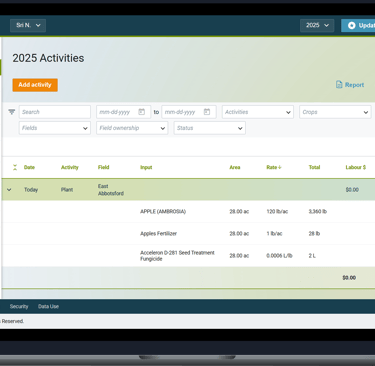Click the 0.0006 L/lb rate value
Screen dimensions: 375x366
279,256
